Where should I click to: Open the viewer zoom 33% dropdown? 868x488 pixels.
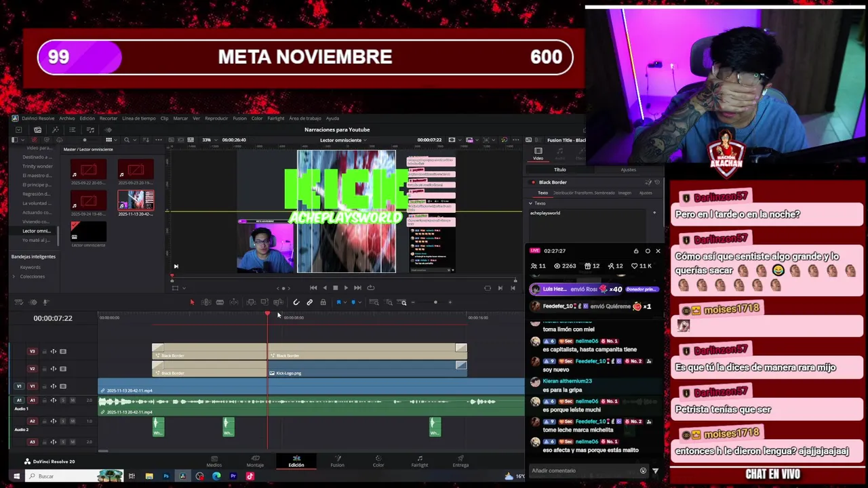210,140
